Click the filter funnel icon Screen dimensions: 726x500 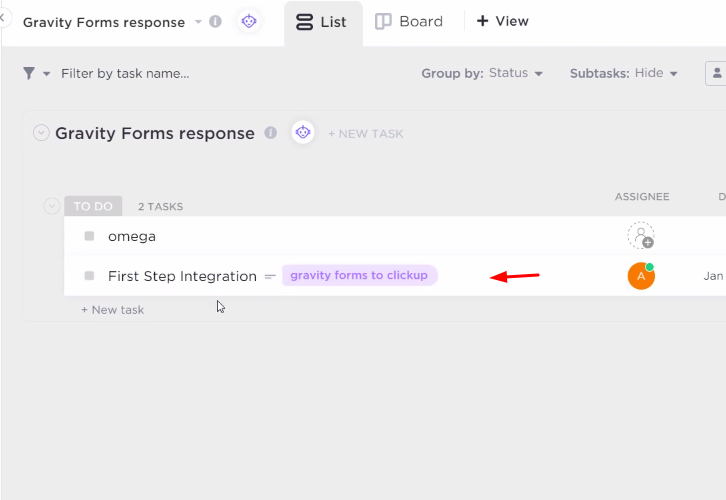click(29, 73)
